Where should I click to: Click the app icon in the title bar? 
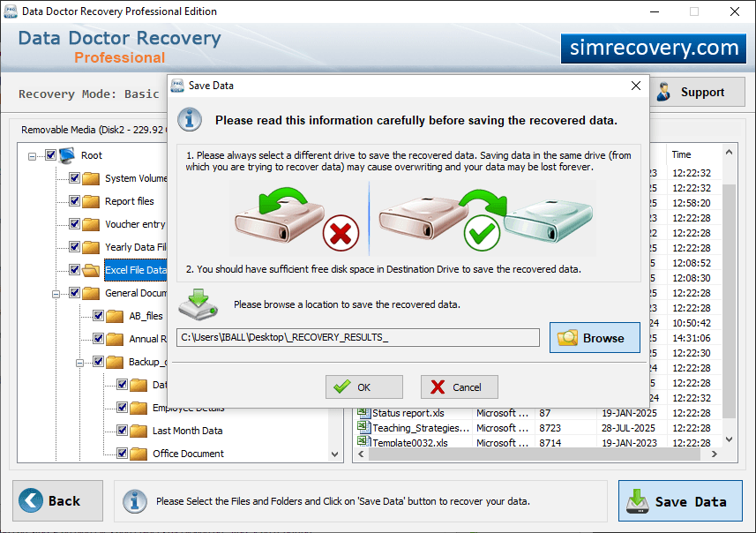(x=10, y=11)
